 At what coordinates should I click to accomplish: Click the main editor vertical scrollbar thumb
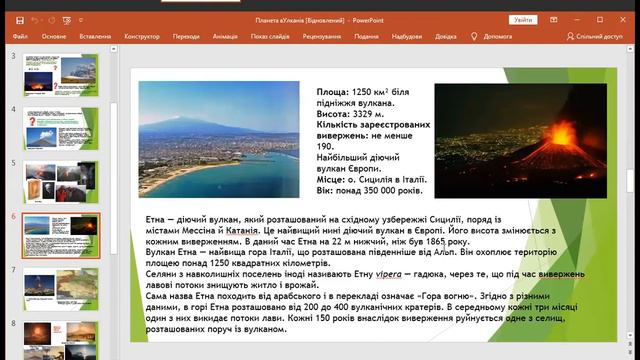630,180
